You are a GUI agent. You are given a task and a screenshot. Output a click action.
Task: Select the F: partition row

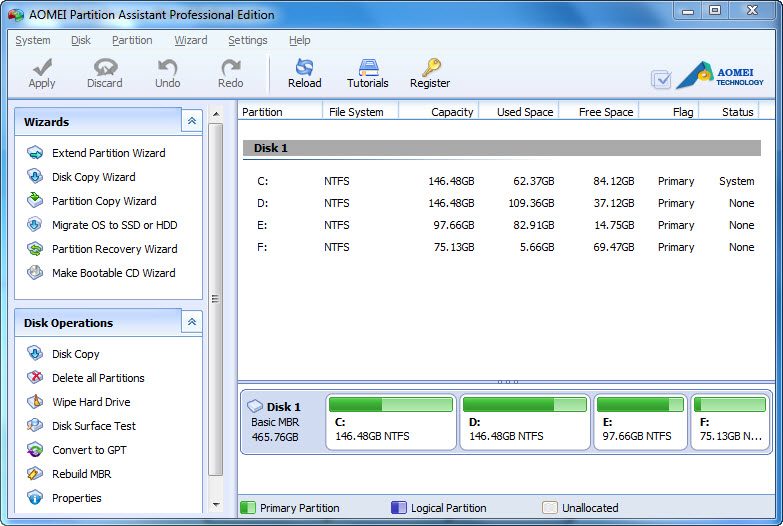(x=502, y=247)
